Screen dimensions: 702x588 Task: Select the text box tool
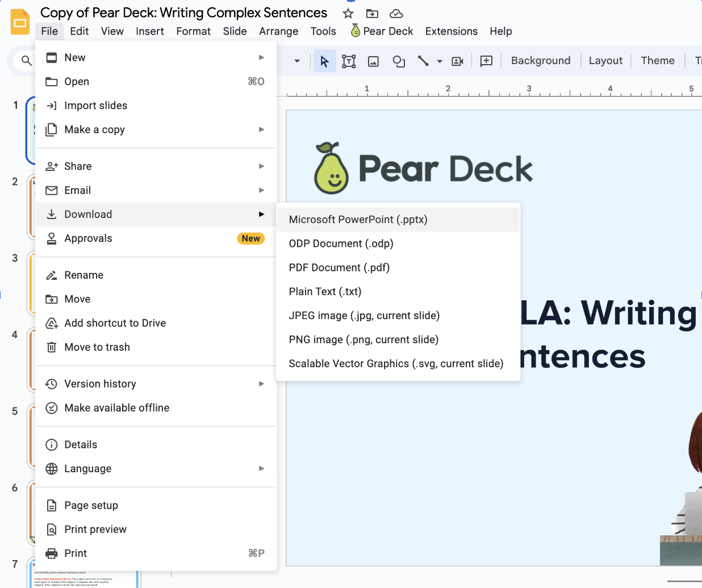[x=348, y=60]
